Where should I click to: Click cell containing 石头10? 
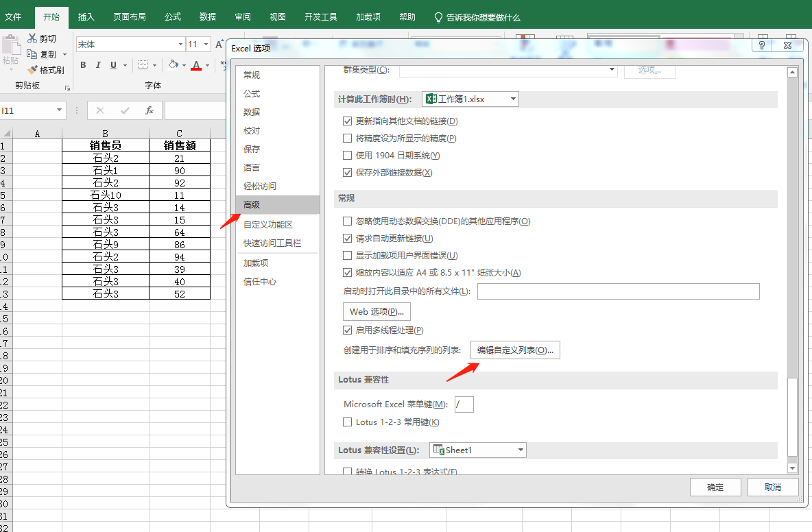pos(106,195)
